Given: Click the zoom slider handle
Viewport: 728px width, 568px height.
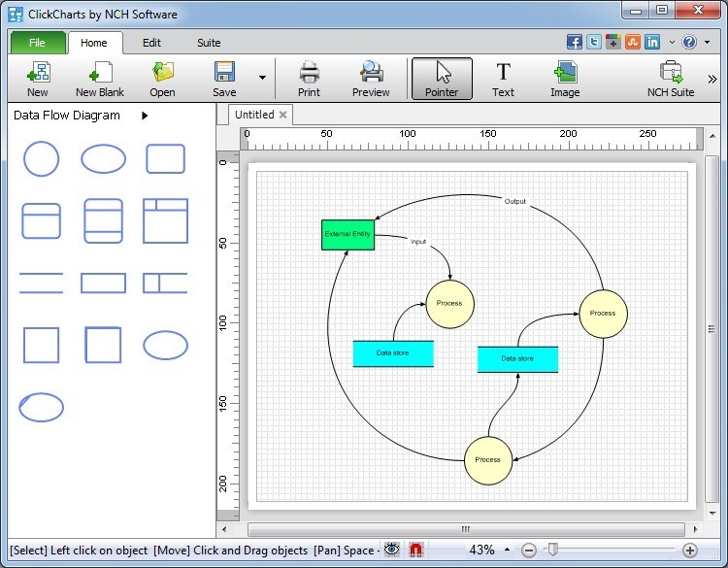Looking at the screenshot, I should click(553, 550).
